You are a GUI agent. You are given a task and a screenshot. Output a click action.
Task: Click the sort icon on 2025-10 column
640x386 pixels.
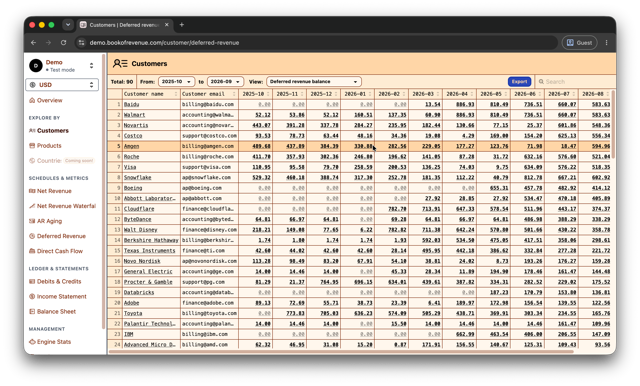coord(268,94)
